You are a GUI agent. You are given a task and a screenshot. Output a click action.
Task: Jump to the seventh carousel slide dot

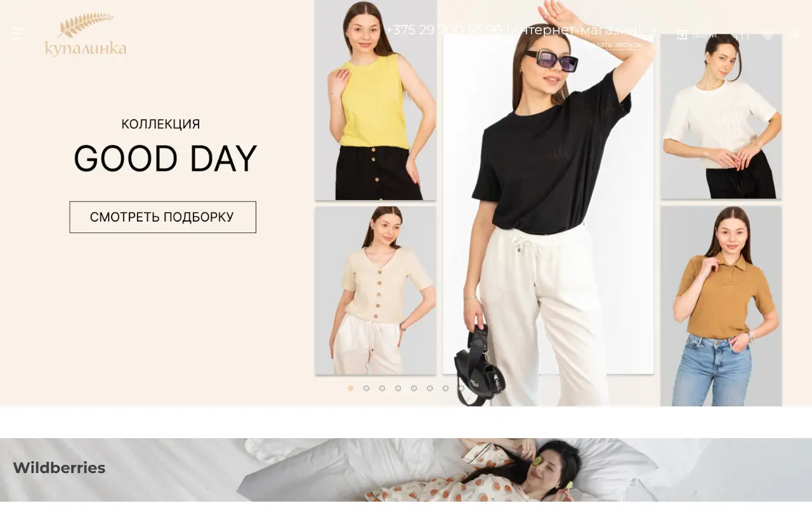coord(445,388)
